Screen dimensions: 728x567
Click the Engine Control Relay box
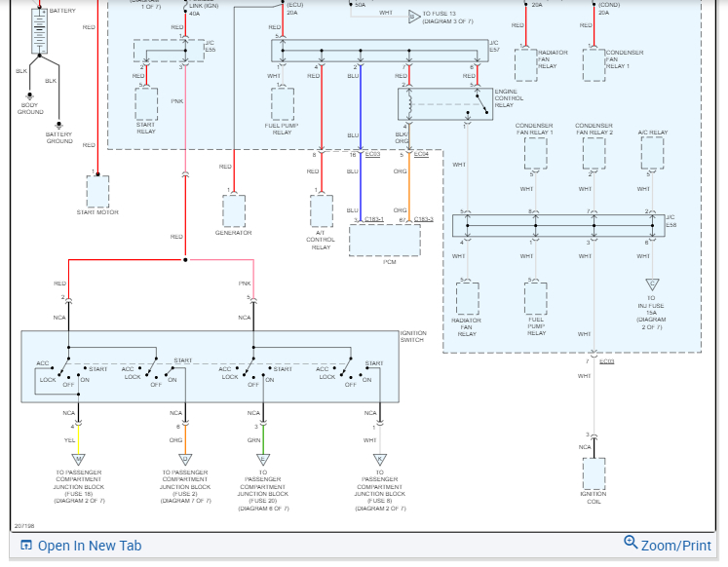tap(445, 104)
